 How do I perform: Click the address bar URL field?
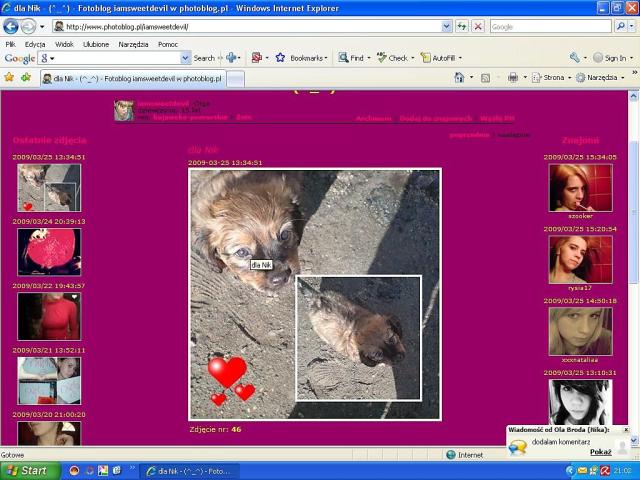tap(247, 27)
